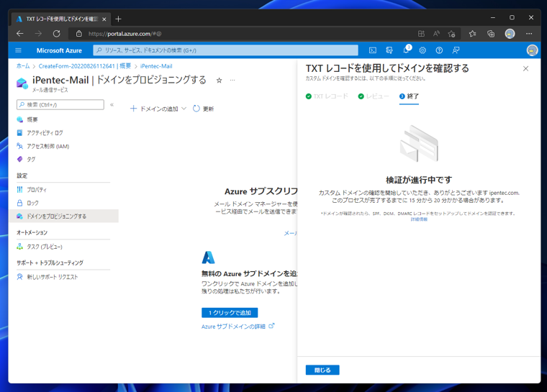View the site lock information icon
Screen dimensions: 547x392
(79, 34)
